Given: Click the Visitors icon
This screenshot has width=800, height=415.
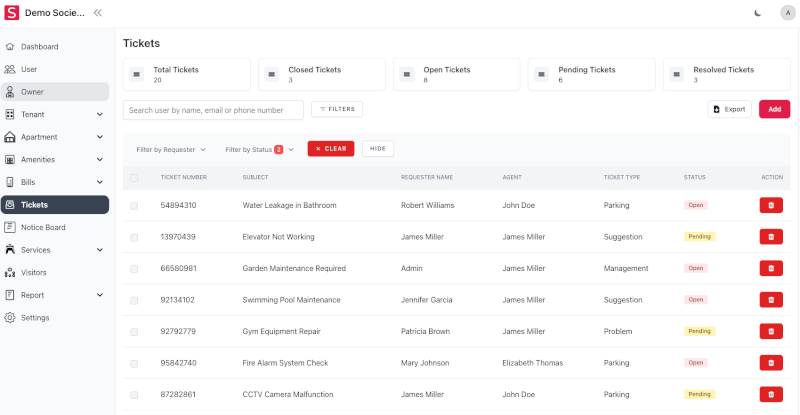Looking at the screenshot, I should tap(10, 273).
